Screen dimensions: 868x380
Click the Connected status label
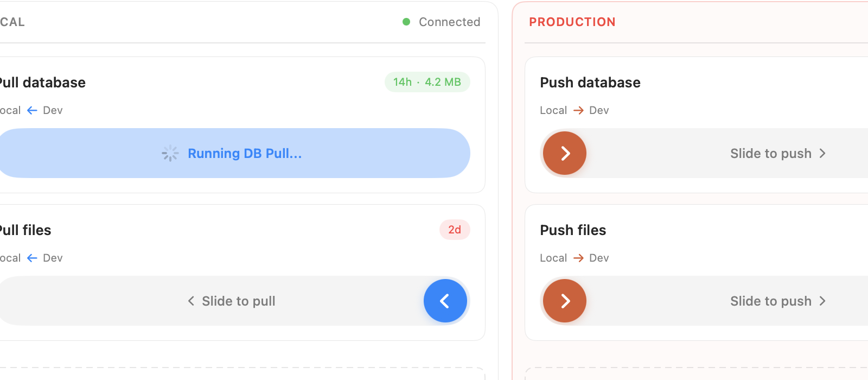[x=449, y=22]
